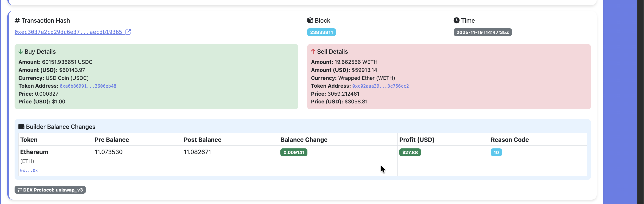Click the Reason Code column header
644x204 pixels.
(510, 140)
